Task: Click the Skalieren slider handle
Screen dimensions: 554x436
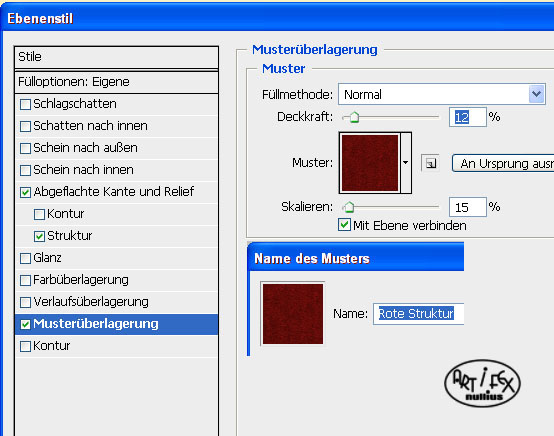Action: coord(349,207)
